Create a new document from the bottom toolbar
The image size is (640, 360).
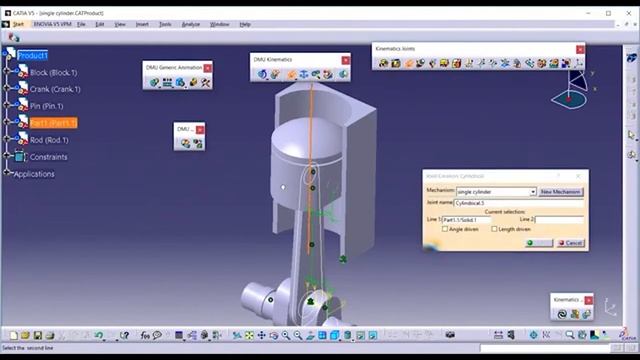point(13,335)
